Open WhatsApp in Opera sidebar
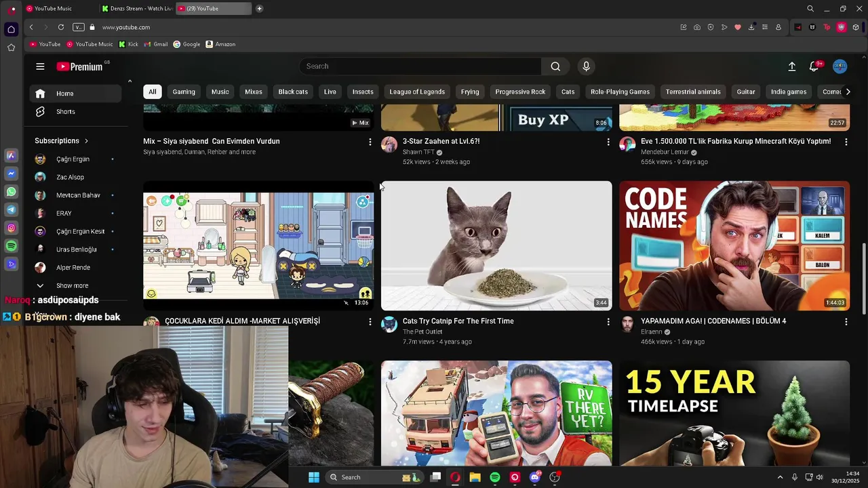 [11, 192]
